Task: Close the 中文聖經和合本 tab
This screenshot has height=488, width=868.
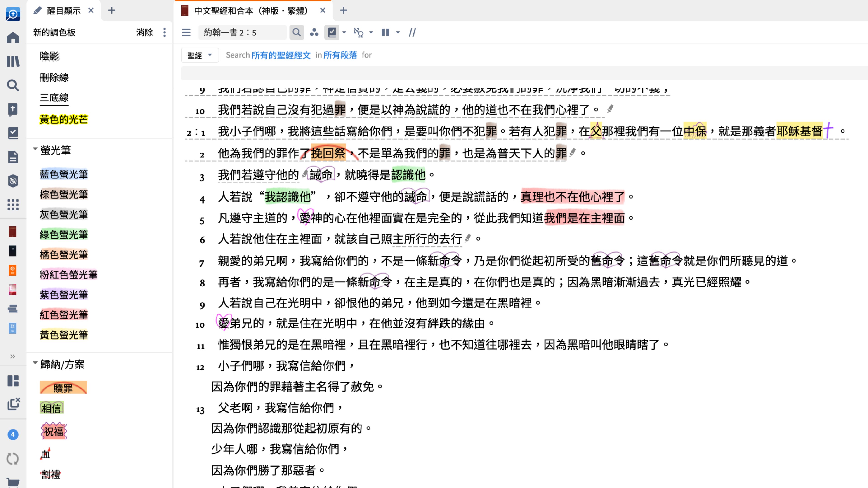Action: tap(323, 10)
